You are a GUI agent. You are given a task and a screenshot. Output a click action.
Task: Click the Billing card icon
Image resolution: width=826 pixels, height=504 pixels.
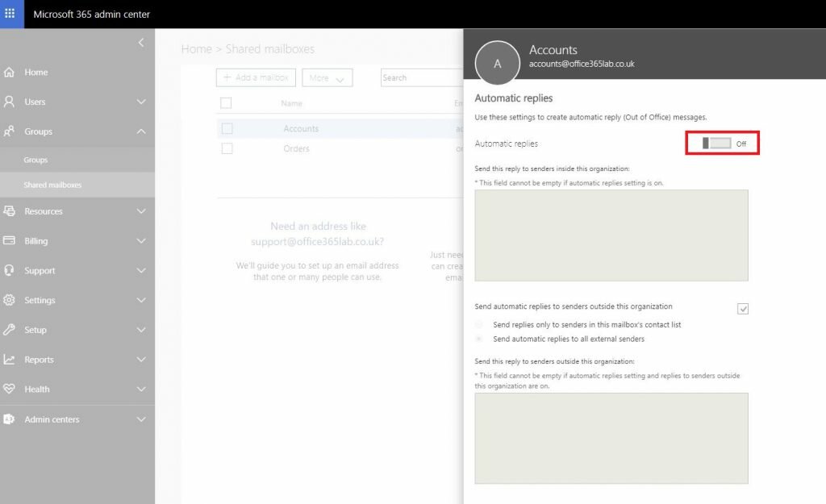point(9,240)
